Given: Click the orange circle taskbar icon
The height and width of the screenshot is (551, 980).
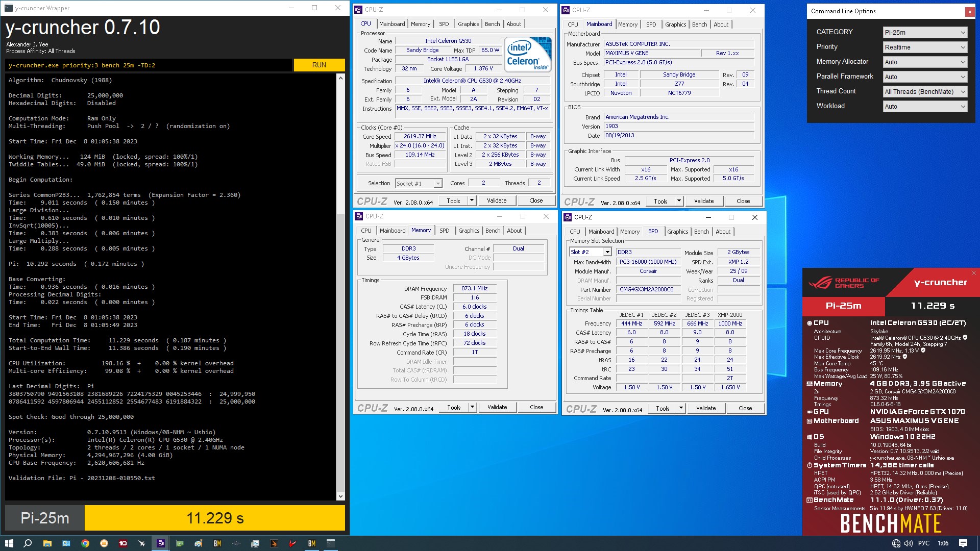Looking at the screenshot, I should pos(104,543).
